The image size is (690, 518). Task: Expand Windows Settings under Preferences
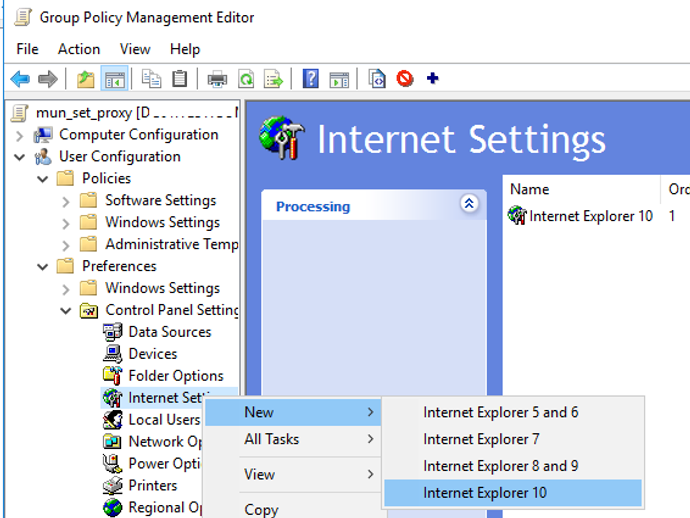click(66, 289)
